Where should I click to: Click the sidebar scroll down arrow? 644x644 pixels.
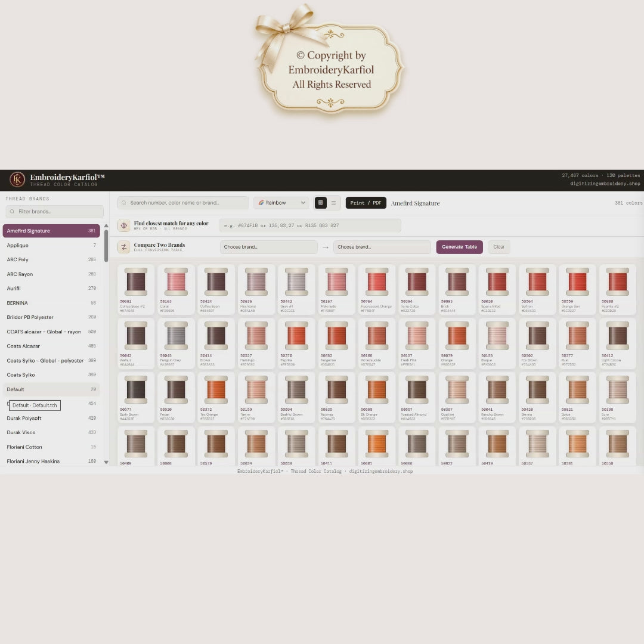tap(106, 462)
